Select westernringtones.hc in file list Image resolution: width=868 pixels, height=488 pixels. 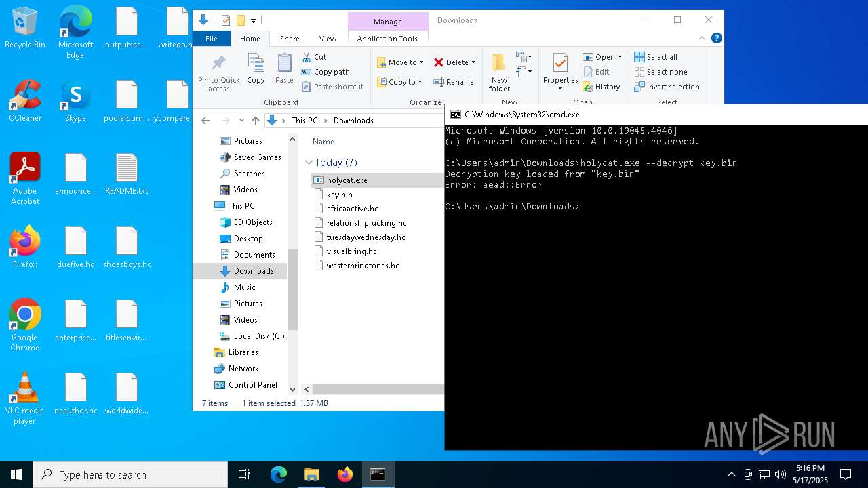(363, 266)
